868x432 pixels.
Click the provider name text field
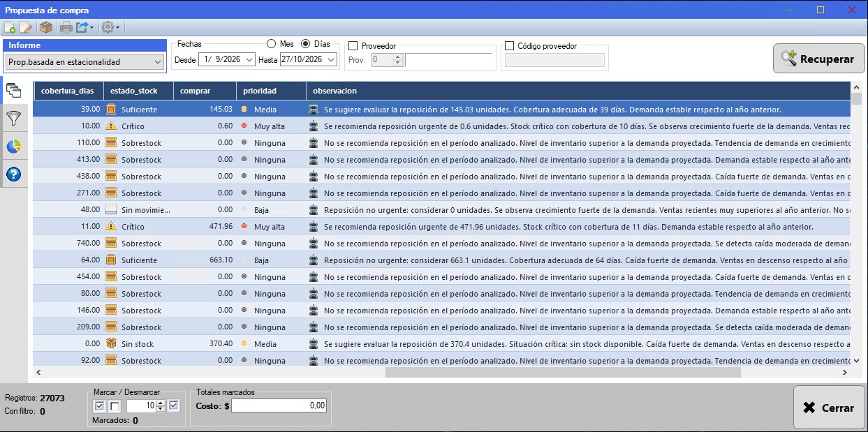click(449, 60)
